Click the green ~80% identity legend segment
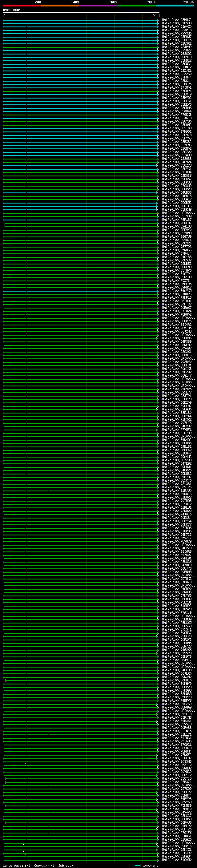Screen dimensions: 197x868 (x=137, y=6)
